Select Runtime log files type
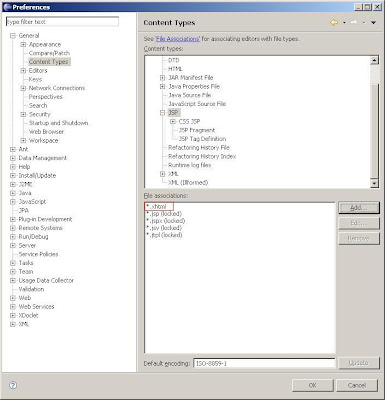Viewport: 385px width, 400px height. [190, 165]
